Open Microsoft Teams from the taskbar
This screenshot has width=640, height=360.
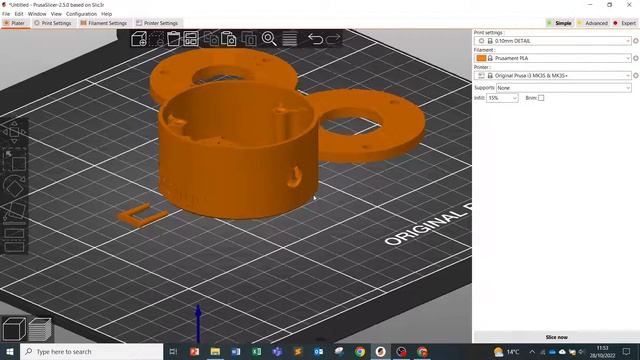coord(277,351)
